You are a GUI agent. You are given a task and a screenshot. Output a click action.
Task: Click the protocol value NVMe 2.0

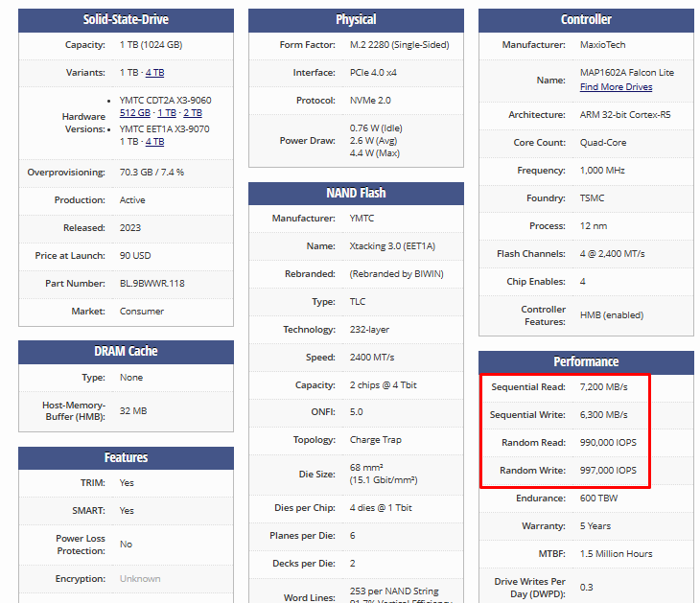click(x=370, y=100)
